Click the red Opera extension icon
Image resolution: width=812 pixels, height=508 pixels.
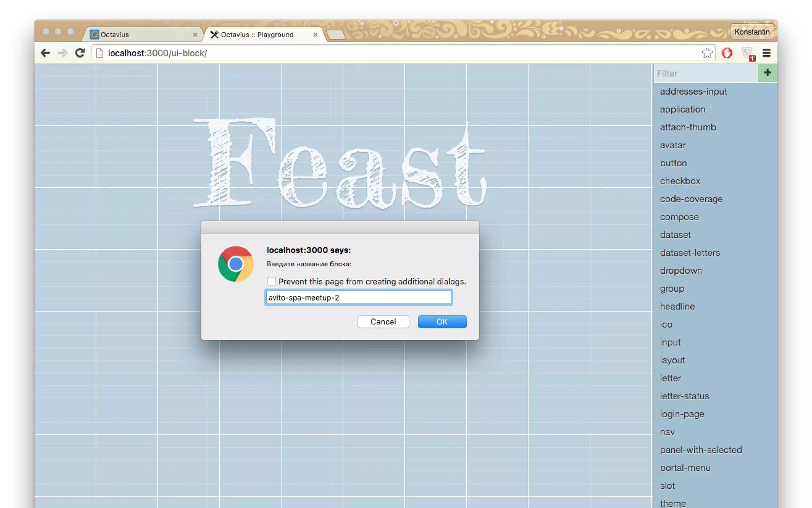[x=727, y=53]
